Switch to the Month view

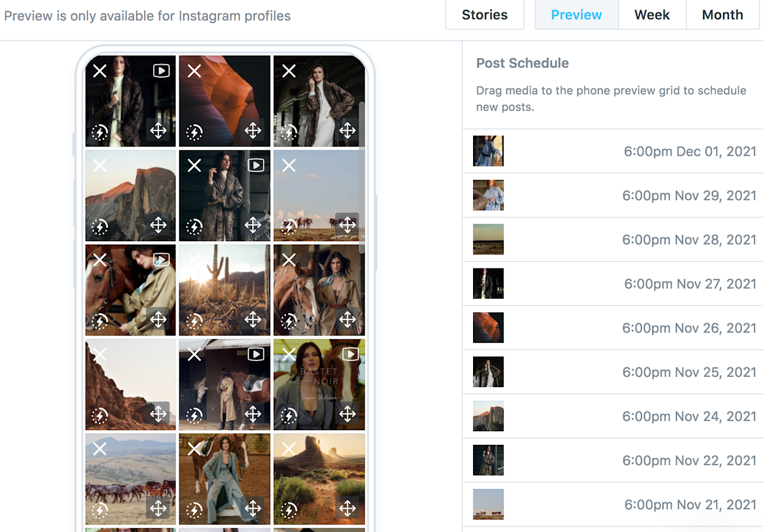tap(723, 15)
